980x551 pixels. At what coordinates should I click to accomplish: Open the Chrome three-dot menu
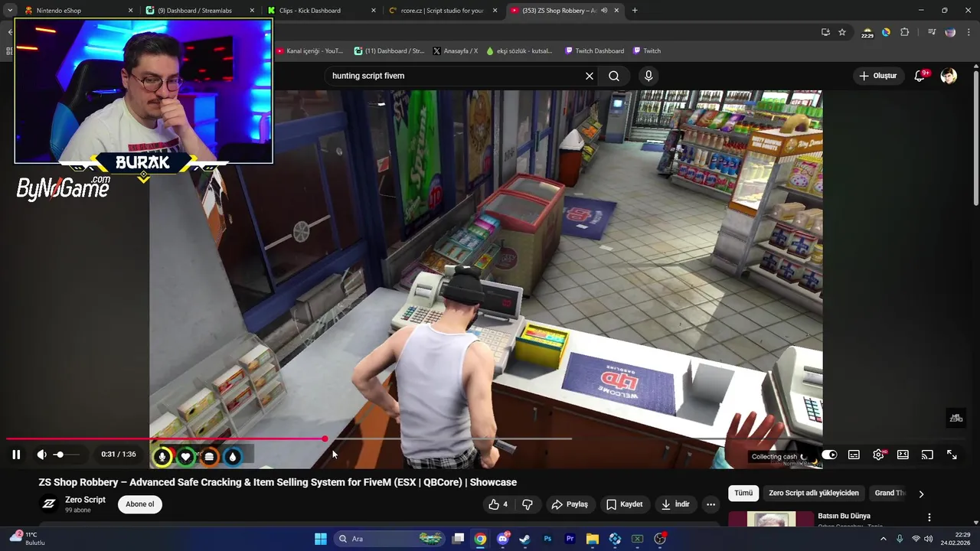[x=968, y=32]
